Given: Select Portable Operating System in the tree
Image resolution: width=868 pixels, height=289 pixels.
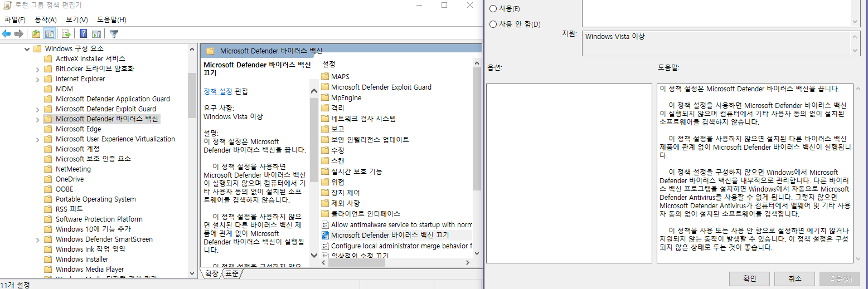Looking at the screenshot, I should click(95, 199).
